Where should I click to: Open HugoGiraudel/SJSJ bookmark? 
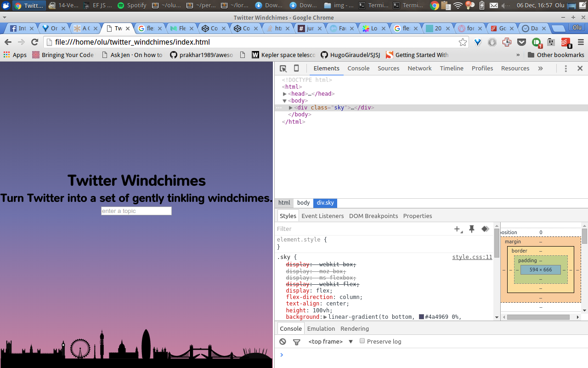(351, 55)
